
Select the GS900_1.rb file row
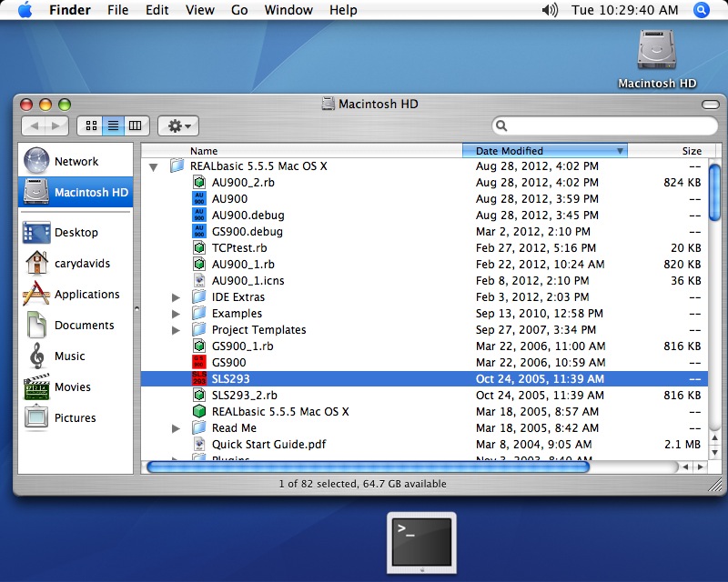click(x=424, y=346)
